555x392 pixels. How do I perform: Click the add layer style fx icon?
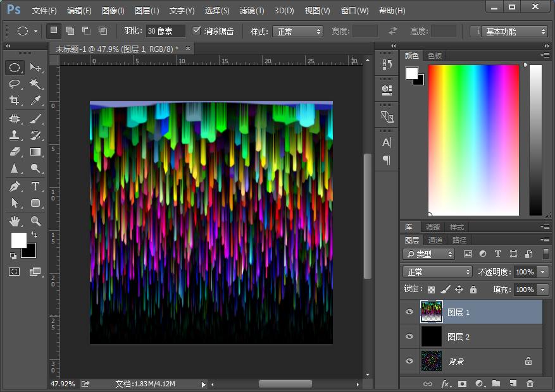click(446, 384)
